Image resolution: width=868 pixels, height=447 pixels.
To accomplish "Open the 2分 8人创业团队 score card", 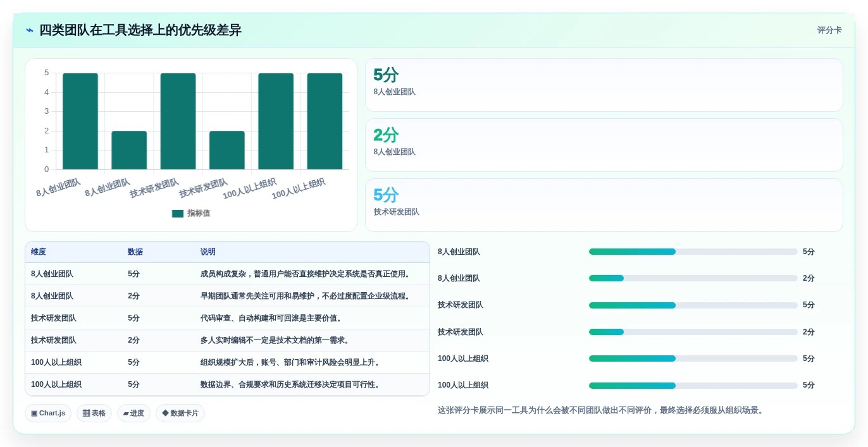I will (604, 145).
